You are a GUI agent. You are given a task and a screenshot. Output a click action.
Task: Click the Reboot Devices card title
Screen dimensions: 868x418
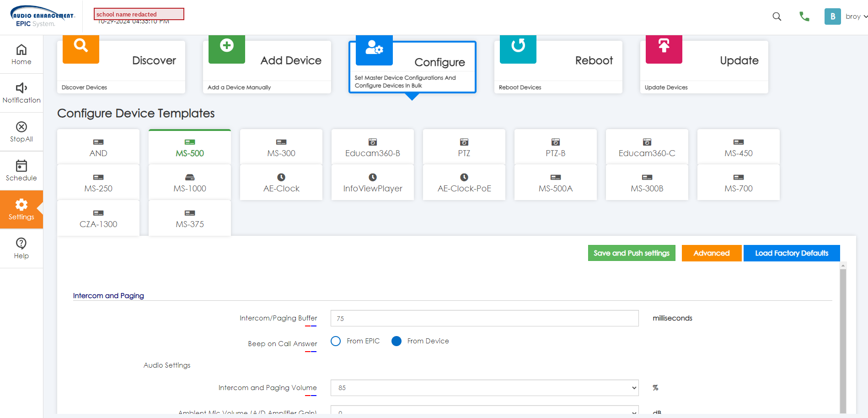tap(594, 60)
